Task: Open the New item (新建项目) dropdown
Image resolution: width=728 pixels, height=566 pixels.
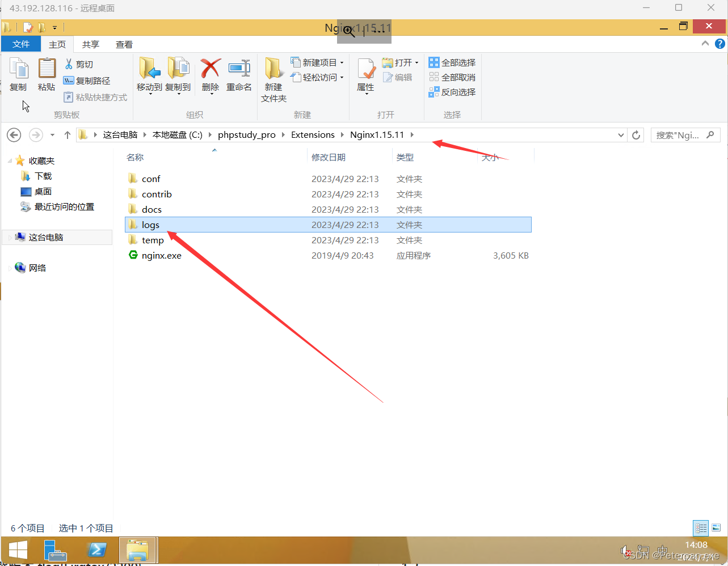Action: pyautogui.click(x=317, y=62)
